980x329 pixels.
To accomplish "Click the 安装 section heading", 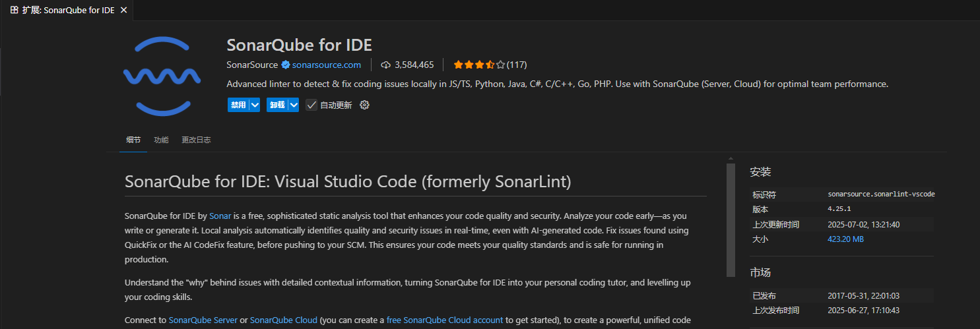I will click(760, 172).
